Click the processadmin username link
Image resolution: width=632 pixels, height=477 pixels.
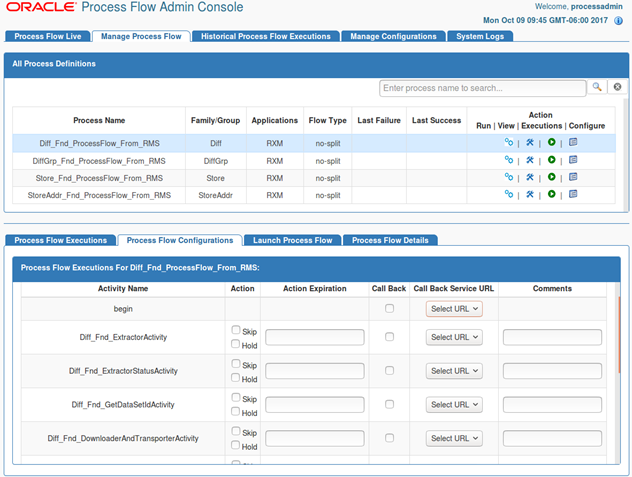pyautogui.click(x=597, y=6)
